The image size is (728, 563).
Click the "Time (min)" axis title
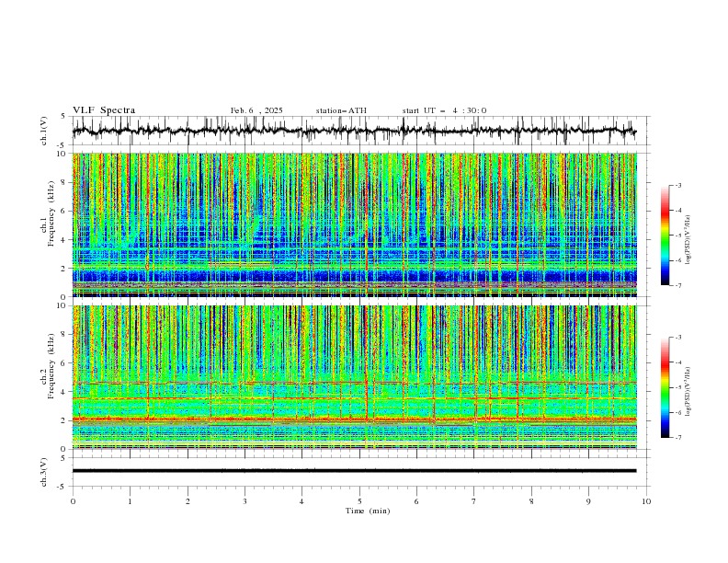[x=368, y=511]
